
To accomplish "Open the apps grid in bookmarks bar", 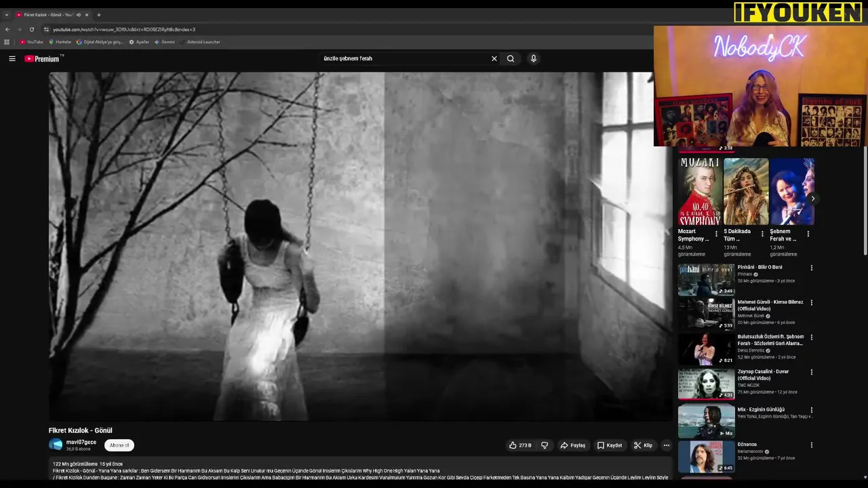I will [x=7, y=42].
